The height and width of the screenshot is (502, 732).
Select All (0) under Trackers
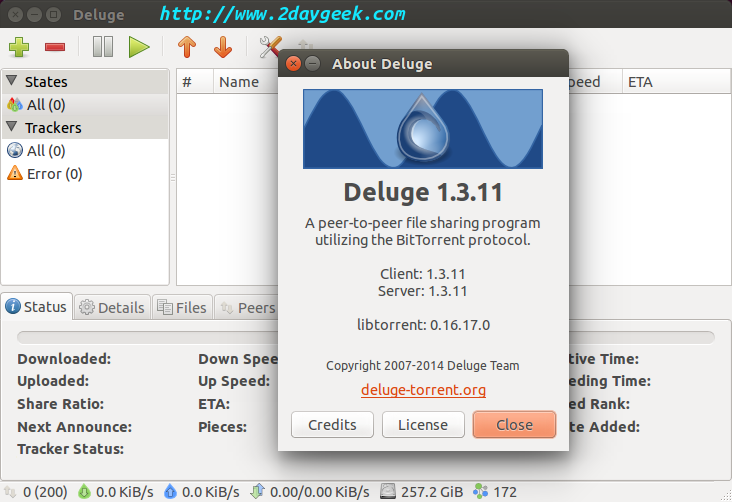[85, 151]
